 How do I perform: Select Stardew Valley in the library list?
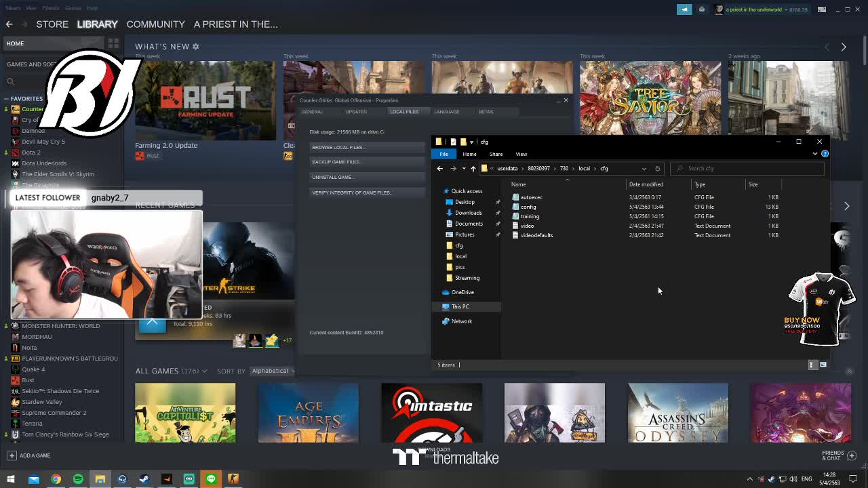(x=41, y=402)
